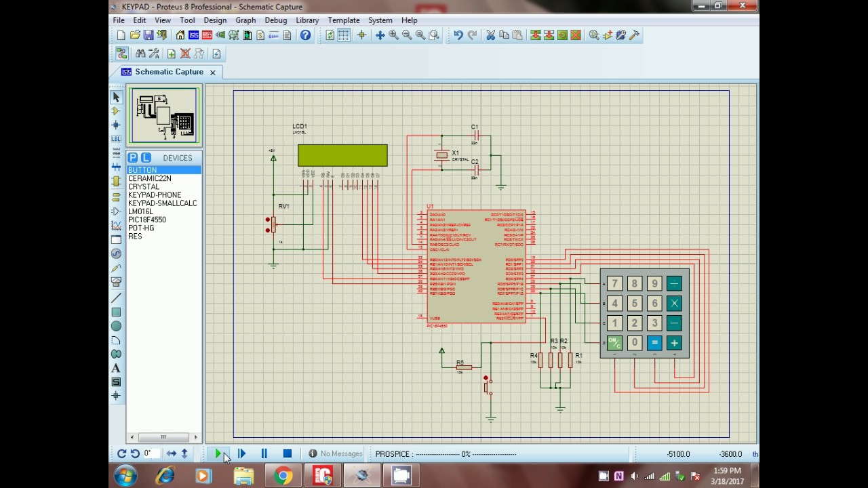
Task: Open the Design menu
Action: (215, 20)
